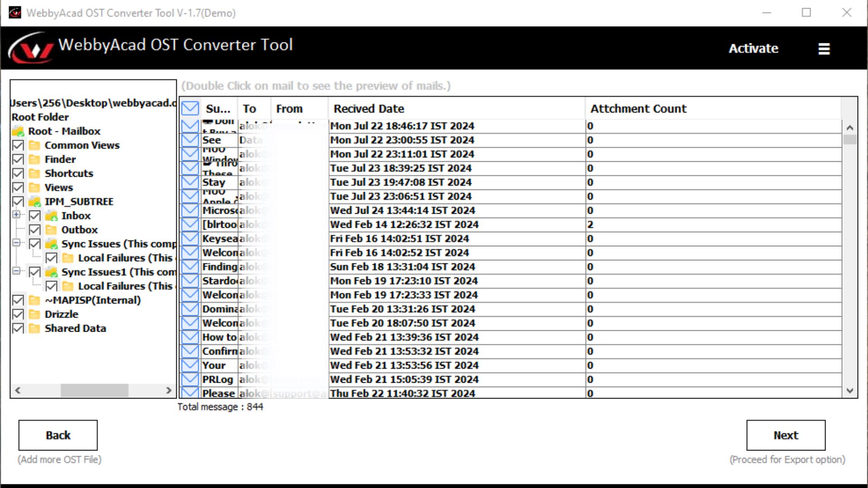Click the header envelope select-all icon
Image resolution: width=868 pixels, height=488 pixels.
pyautogui.click(x=190, y=108)
